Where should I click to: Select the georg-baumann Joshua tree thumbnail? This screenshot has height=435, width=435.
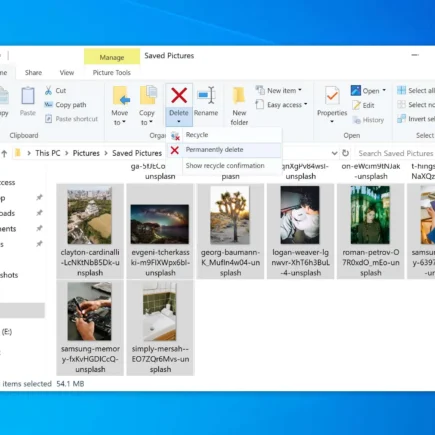pos(230,215)
